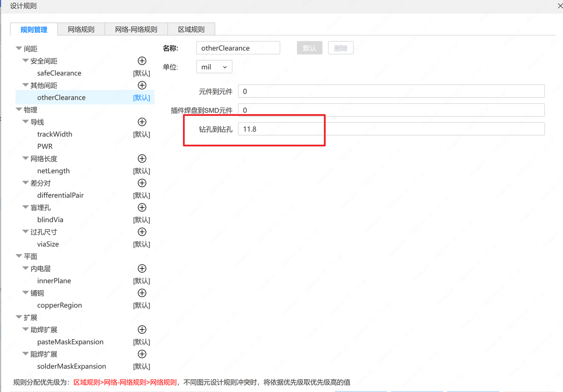
Task: Click [默认] tag beside blindVia
Action: click(x=142, y=220)
